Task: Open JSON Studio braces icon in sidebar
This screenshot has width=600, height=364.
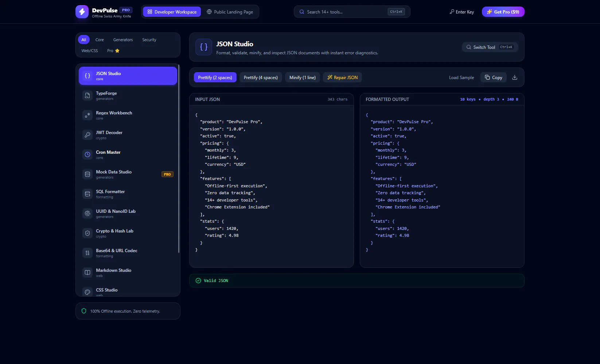Action: (x=87, y=76)
